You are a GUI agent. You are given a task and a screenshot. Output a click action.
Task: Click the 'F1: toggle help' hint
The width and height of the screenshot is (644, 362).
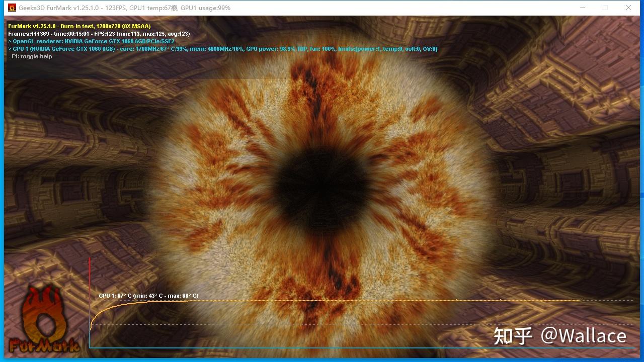coord(30,56)
